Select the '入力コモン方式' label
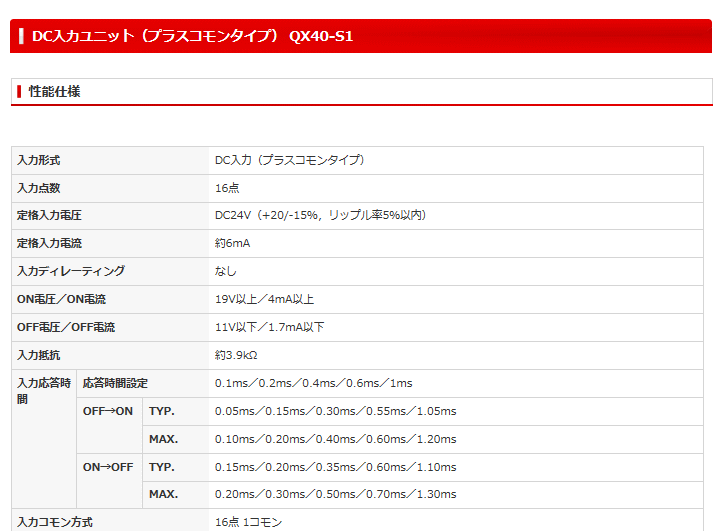Viewport: 715px width, 531px height. click(x=55, y=522)
